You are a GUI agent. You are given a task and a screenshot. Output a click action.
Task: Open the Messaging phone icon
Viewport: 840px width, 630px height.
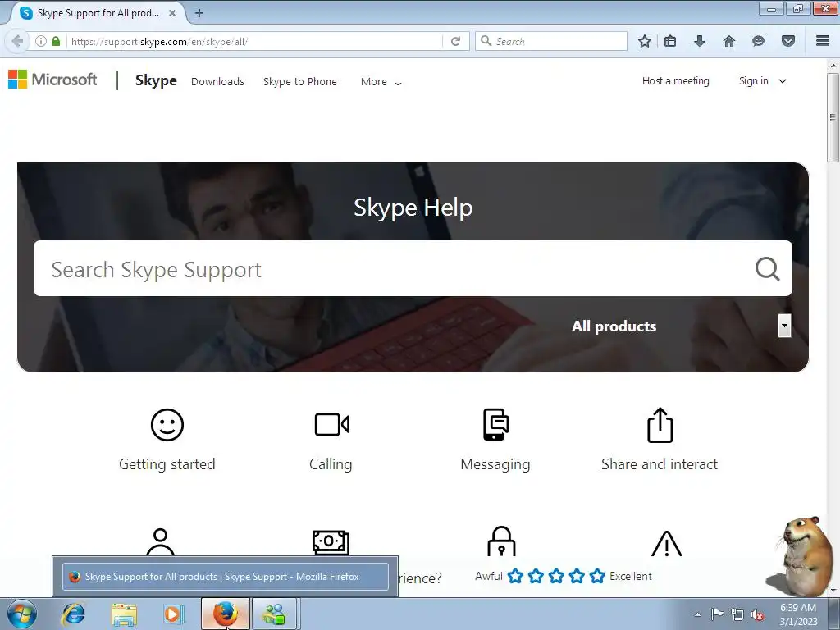coord(495,424)
